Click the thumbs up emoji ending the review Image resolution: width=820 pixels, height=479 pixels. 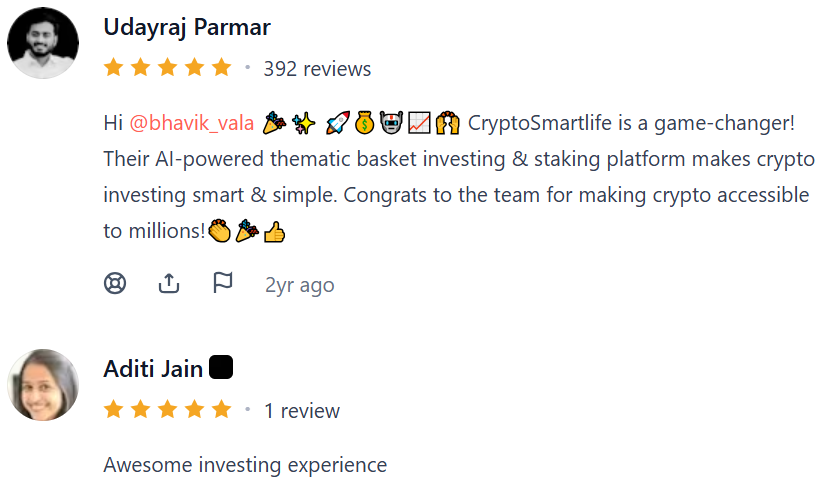[274, 232]
